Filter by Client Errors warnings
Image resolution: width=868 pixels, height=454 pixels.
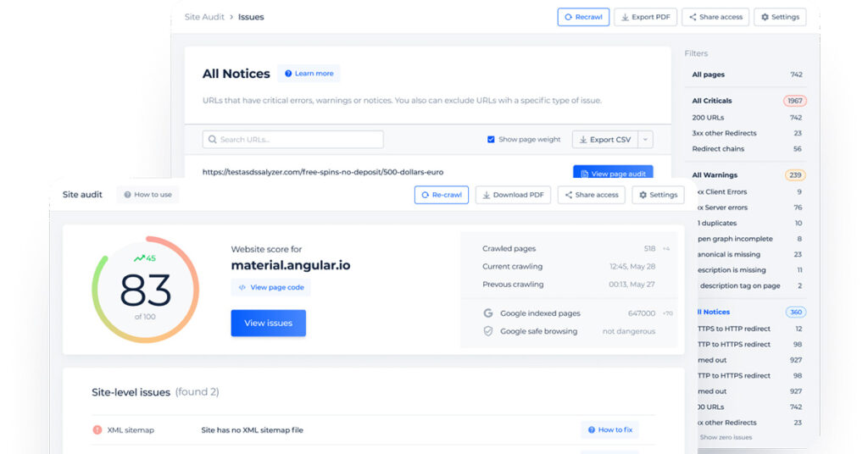click(749, 192)
